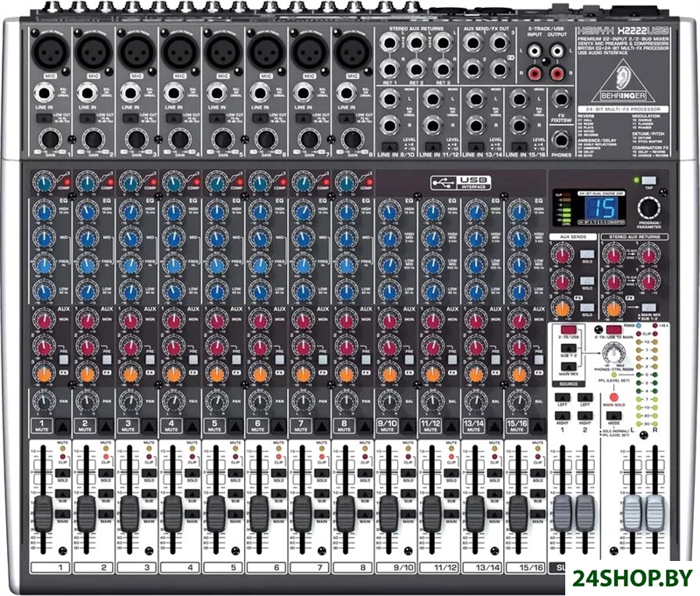Toggle 2-TR/USB TO MAIN button
This screenshot has width=700, height=596.
click(614, 330)
